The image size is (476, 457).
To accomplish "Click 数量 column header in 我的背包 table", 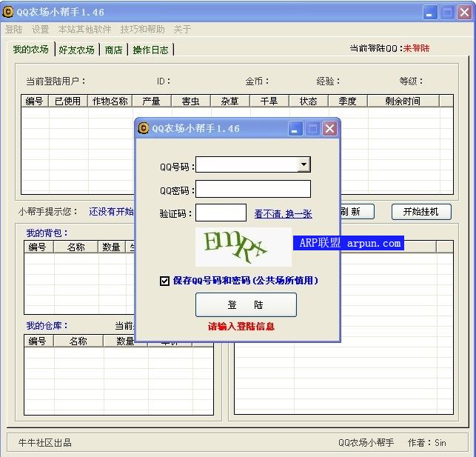I will (111, 247).
